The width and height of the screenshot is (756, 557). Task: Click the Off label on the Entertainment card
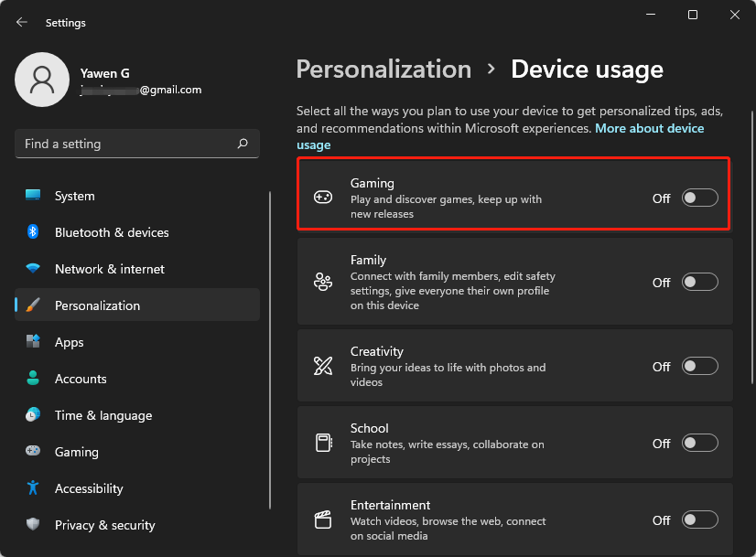[x=661, y=520]
